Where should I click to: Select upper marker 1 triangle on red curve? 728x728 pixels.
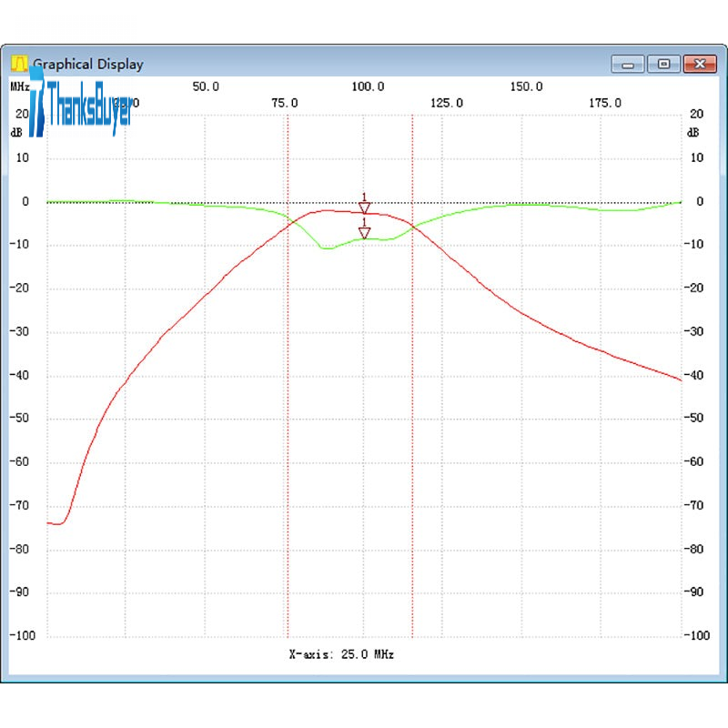coord(364,208)
